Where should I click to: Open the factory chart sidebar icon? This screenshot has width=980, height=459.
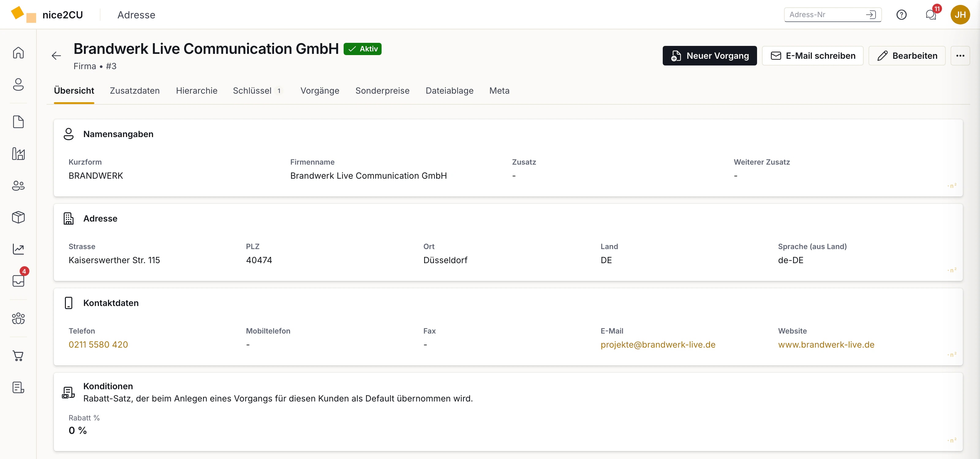(18, 154)
